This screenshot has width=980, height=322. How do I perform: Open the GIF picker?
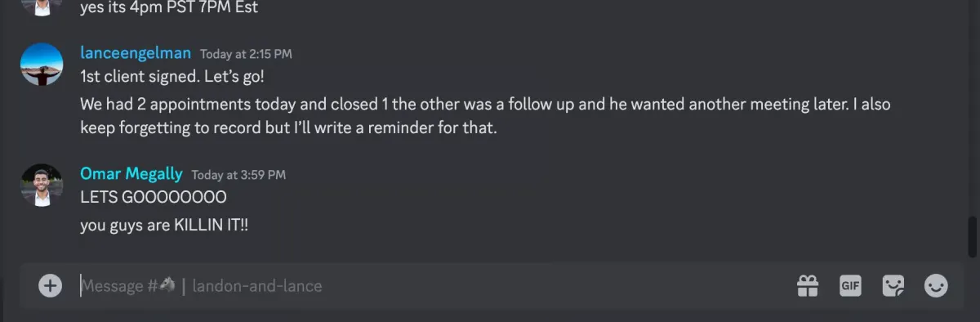[850, 285]
